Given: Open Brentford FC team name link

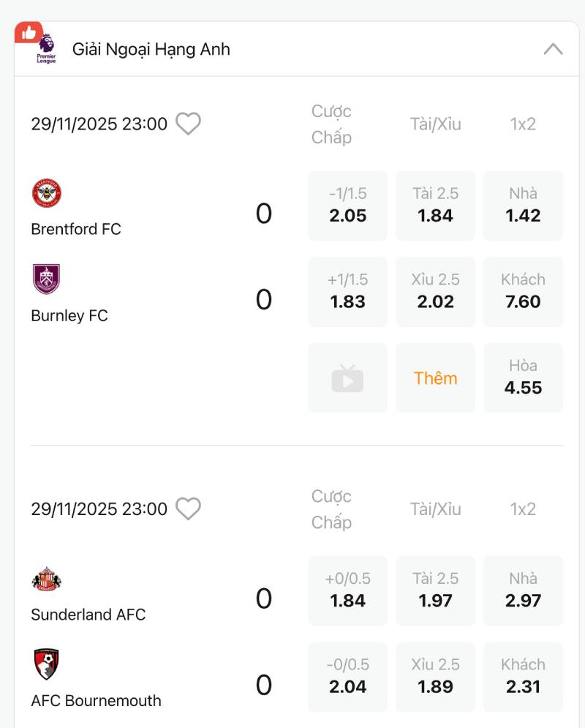Looking at the screenshot, I should [76, 229].
